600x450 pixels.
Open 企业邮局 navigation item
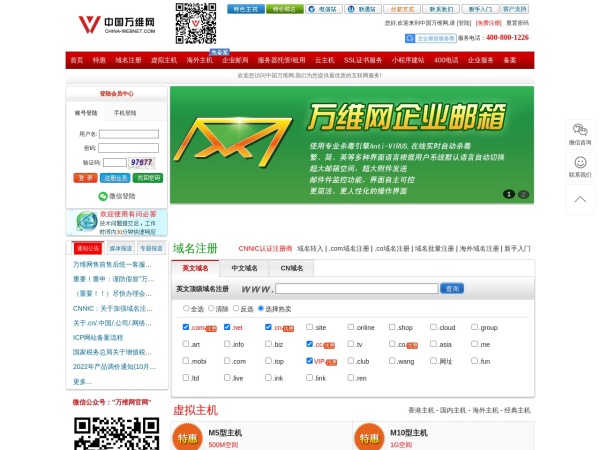235,60
